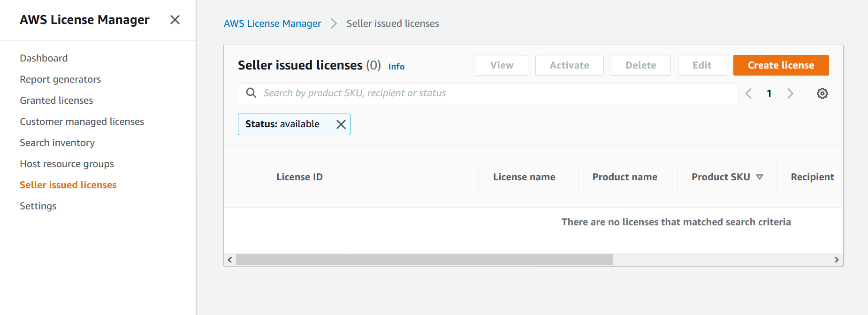Select Seller issued licenses nav item
The image size is (868, 315).
pyautogui.click(x=68, y=185)
